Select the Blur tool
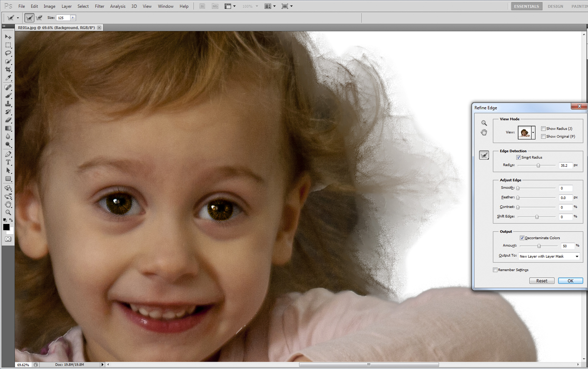The width and height of the screenshot is (588, 369). 8,136
